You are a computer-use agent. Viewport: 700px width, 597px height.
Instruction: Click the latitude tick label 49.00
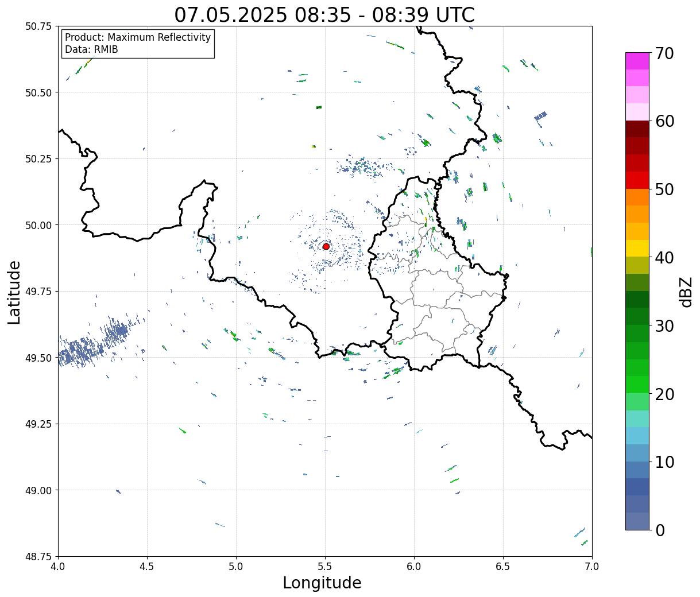(x=38, y=490)
